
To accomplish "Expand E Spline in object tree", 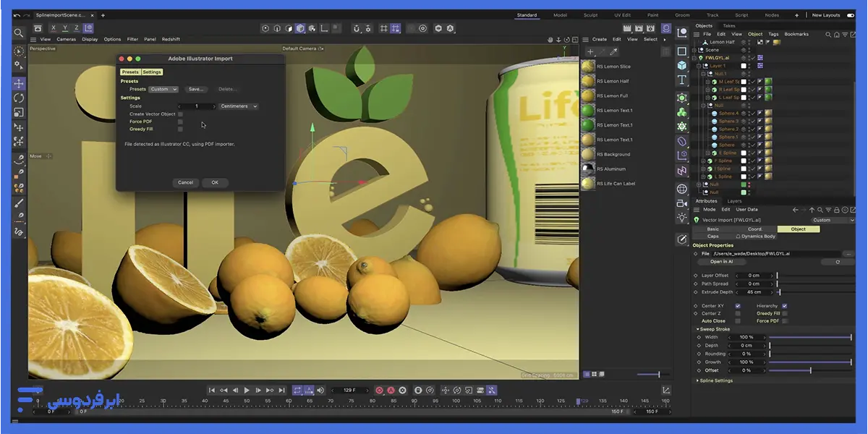I will point(707,153).
